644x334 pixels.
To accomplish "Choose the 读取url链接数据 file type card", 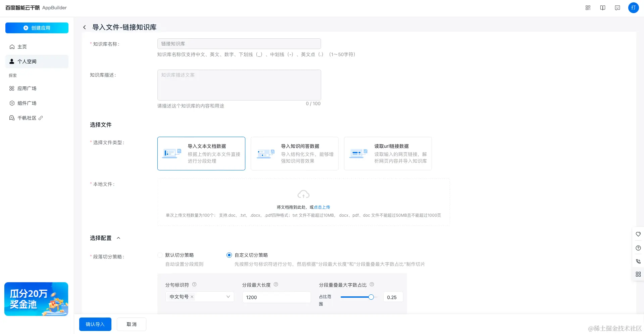I will (x=388, y=154).
